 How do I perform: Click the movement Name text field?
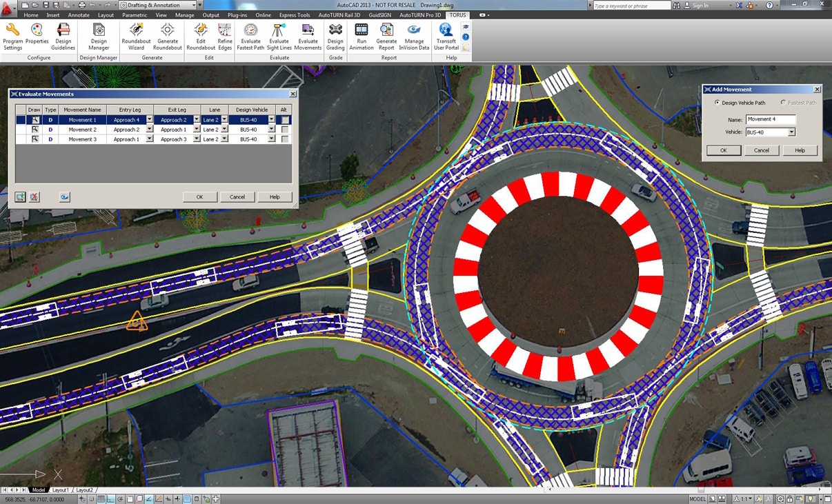770,119
